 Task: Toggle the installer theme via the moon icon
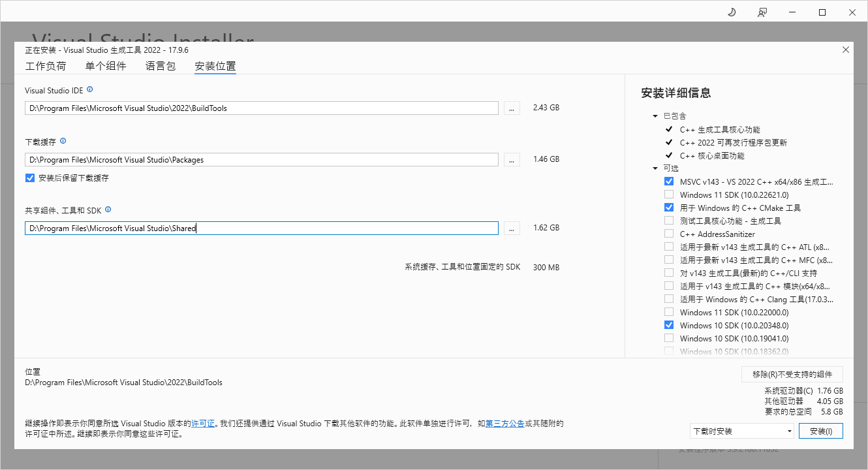click(x=731, y=12)
